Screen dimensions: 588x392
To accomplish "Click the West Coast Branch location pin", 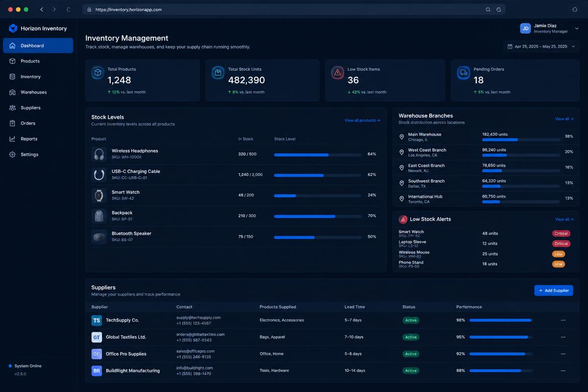I will [x=402, y=152].
